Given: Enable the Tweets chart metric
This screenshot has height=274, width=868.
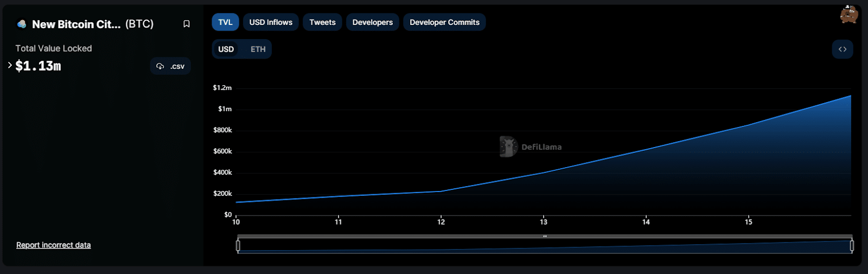Looking at the screenshot, I should 322,22.
